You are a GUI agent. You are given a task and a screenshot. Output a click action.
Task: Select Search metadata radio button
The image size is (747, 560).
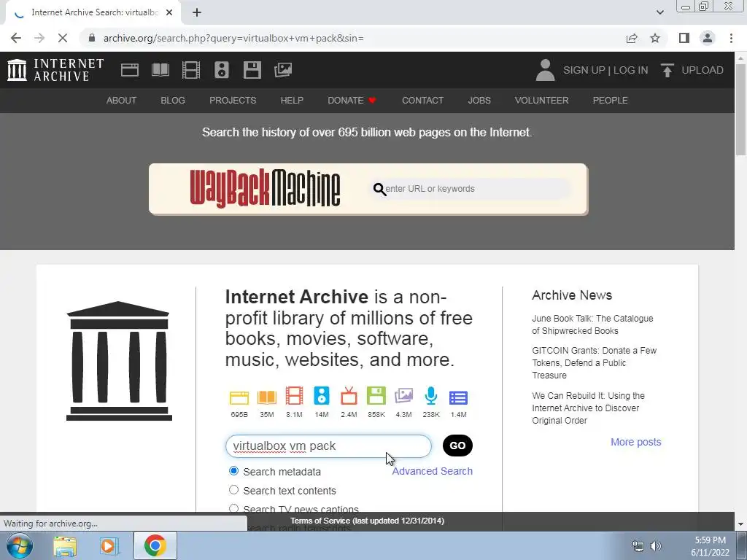click(233, 471)
